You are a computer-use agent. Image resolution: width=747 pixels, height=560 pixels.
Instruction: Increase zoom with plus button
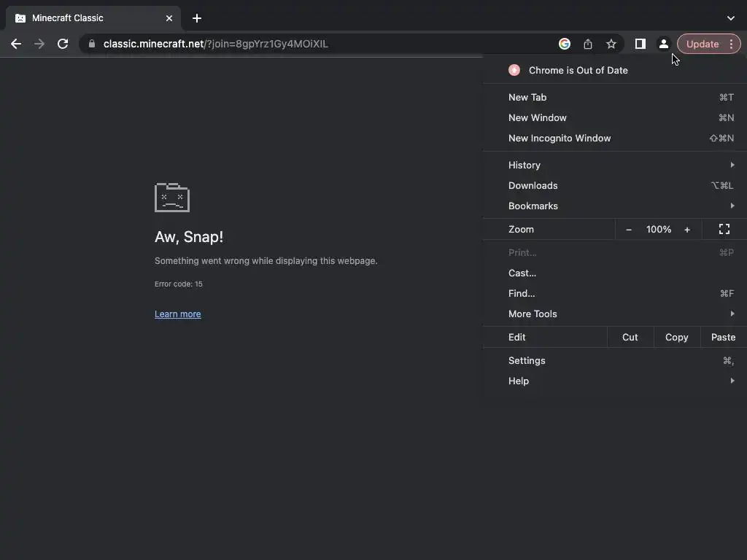pos(687,230)
